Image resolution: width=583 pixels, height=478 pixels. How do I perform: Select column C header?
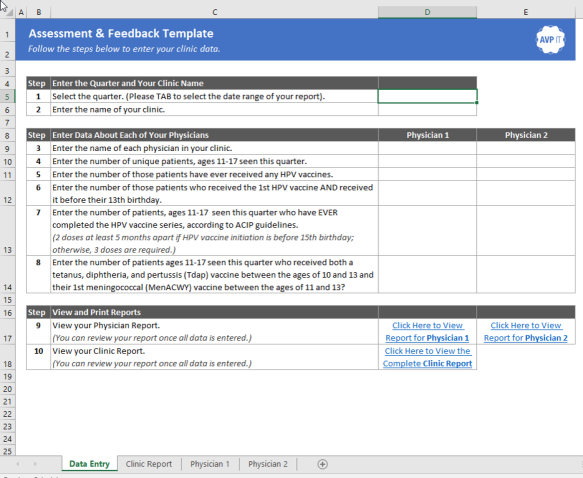pyautogui.click(x=215, y=12)
